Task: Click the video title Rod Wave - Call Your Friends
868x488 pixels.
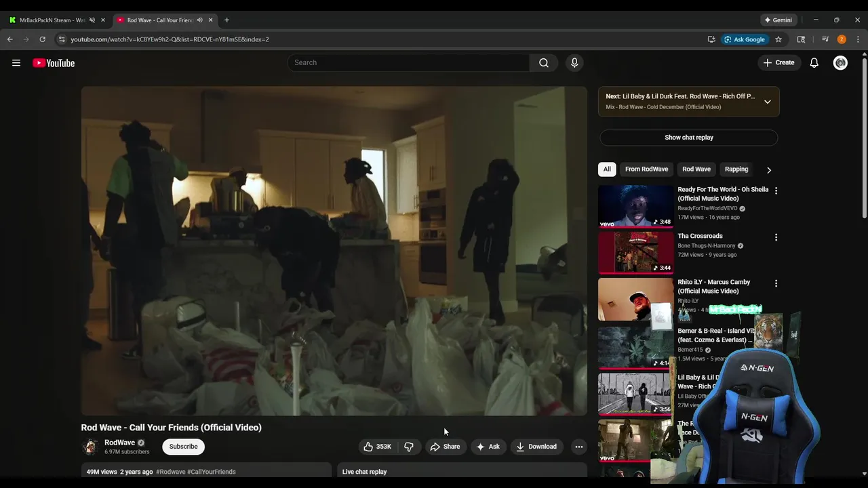Action: coord(171,428)
